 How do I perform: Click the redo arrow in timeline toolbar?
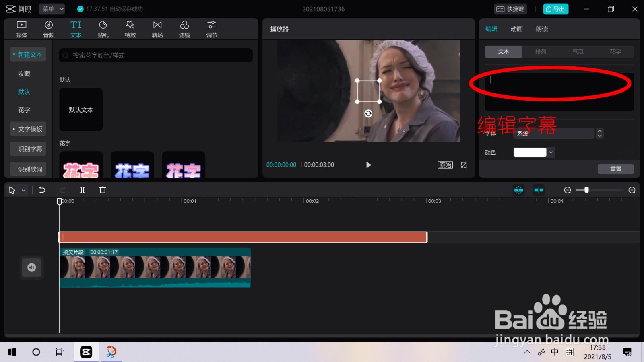[62, 190]
